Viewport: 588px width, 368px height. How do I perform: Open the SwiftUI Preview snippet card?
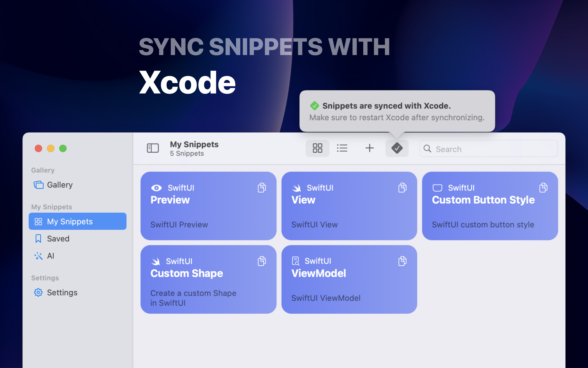[208, 206]
